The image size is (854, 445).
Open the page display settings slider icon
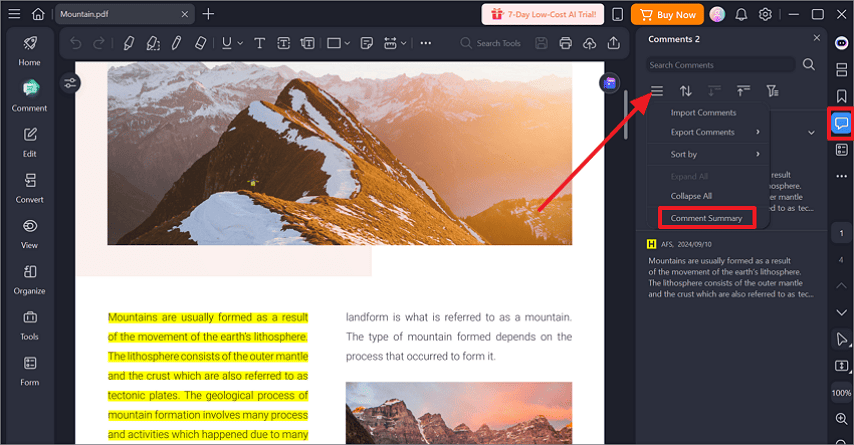(70, 83)
